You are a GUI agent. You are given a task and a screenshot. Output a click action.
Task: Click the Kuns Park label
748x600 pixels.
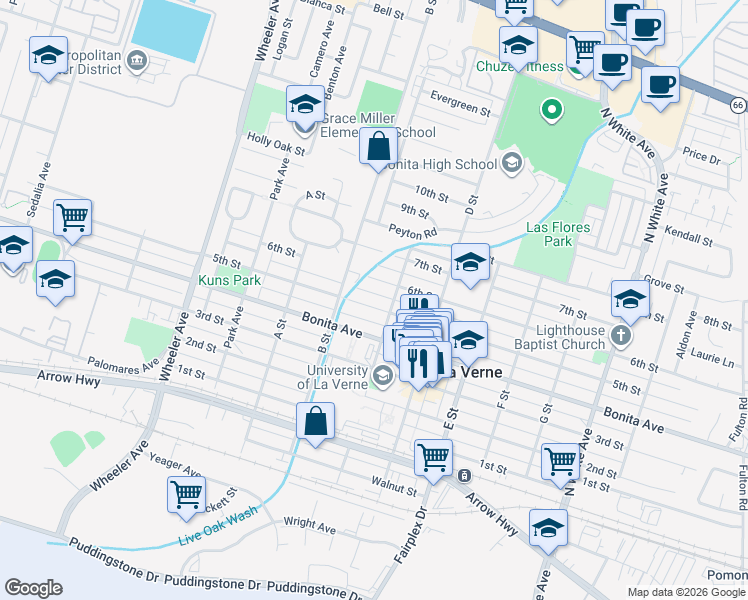[229, 281]
